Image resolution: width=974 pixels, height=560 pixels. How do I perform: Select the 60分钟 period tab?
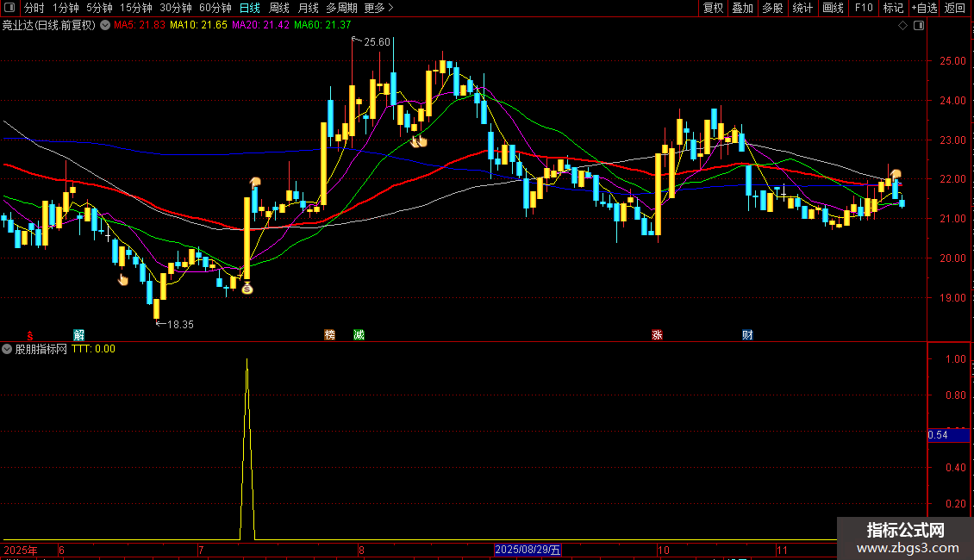(x=215, y=8)
